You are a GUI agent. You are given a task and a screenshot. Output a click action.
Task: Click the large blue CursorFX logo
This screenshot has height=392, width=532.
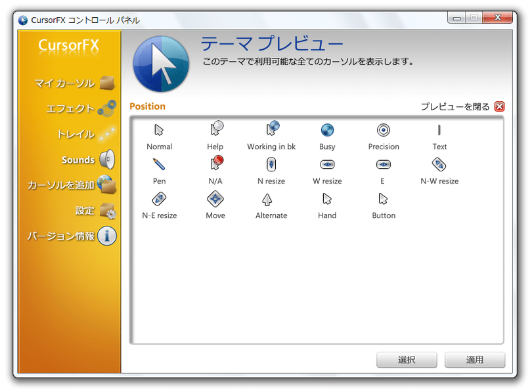(x=161, y=64)
